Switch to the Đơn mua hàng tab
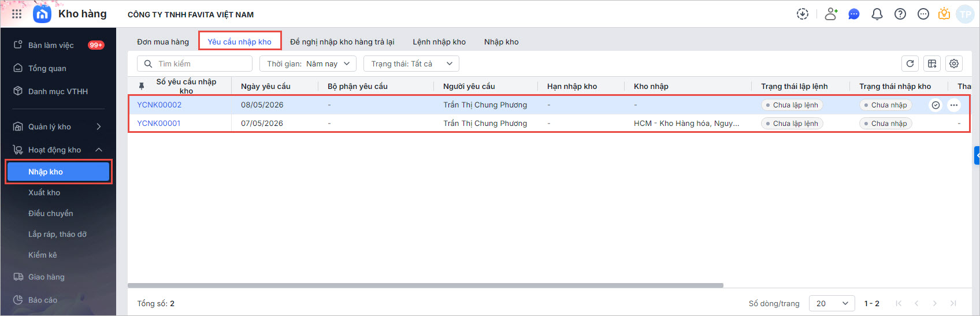980x316 pixels. (x=163, y=42)
